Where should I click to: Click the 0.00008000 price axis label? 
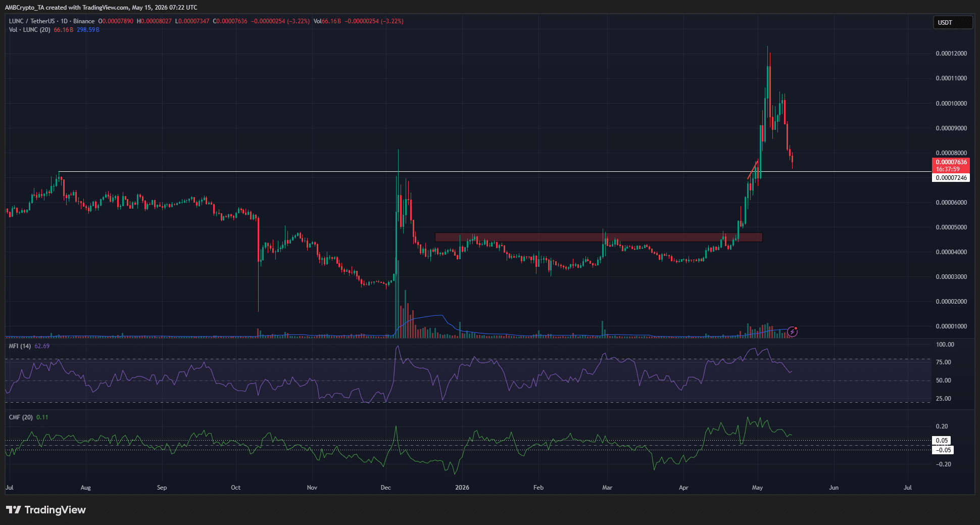(x=951, y=153)
